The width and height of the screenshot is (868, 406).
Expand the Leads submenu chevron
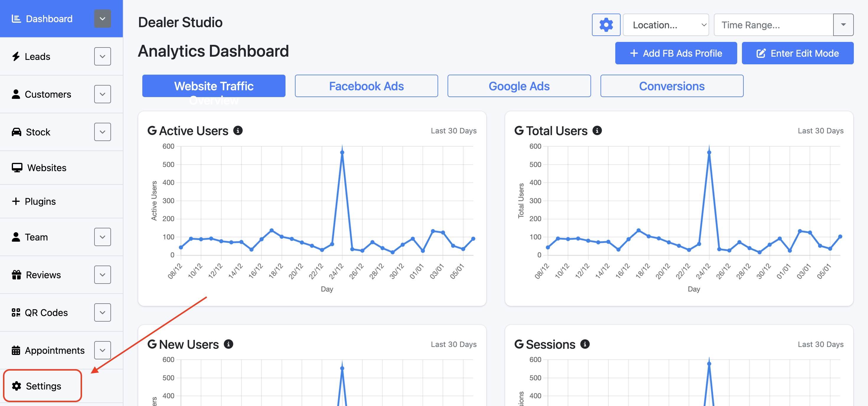(x=102, y=57)
